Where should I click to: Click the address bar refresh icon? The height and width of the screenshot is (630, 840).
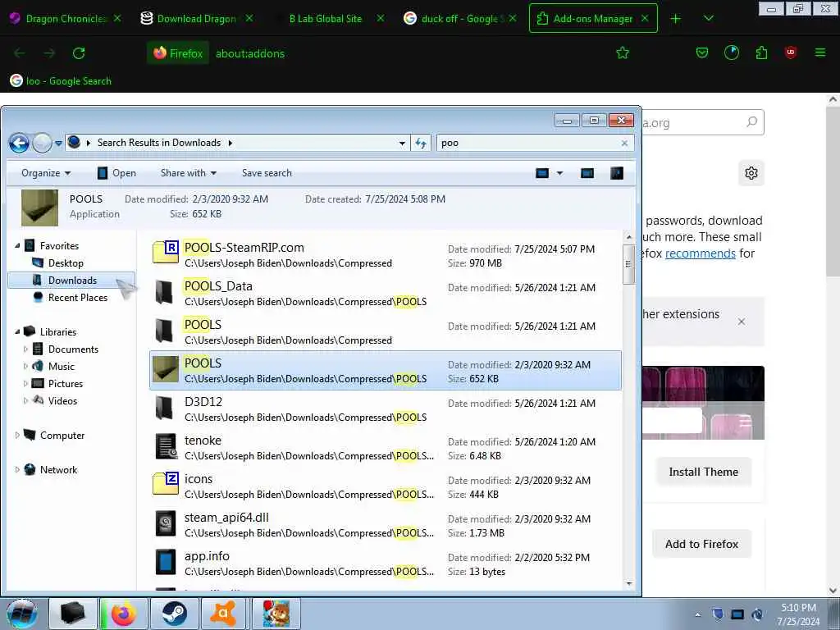pyautogui.click(x=421, y=143)
